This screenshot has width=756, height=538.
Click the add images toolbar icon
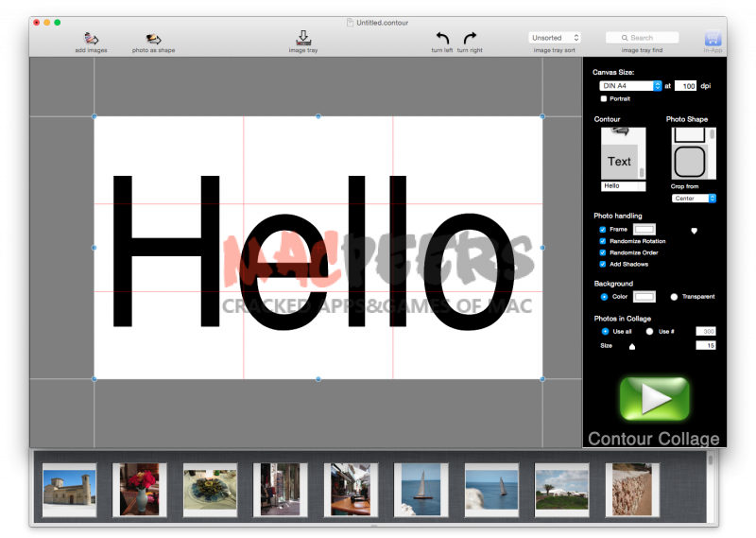coord(91,38)
